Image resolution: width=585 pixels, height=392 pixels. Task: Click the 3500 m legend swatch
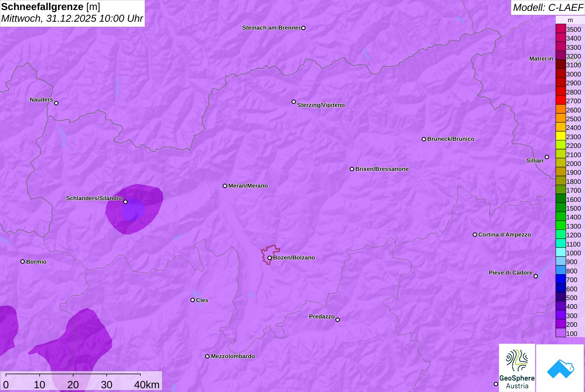[561, 29]
